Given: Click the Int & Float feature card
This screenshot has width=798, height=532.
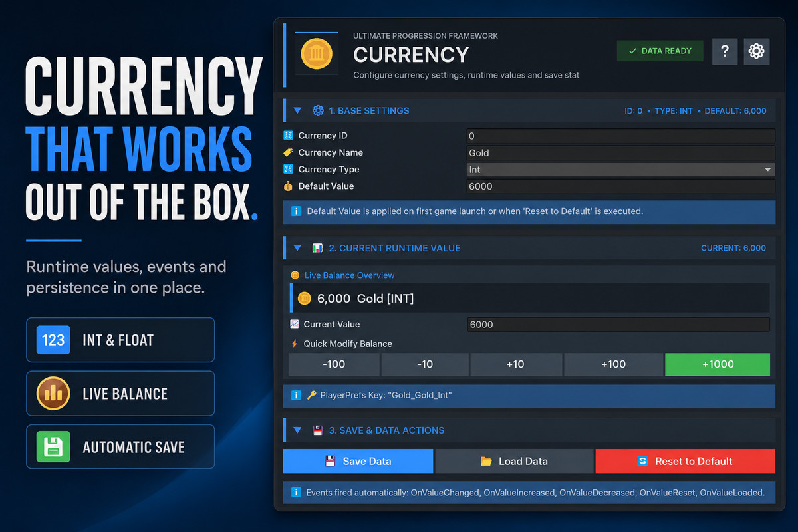Looking at the screenshot, I should [x=120, y=340].
